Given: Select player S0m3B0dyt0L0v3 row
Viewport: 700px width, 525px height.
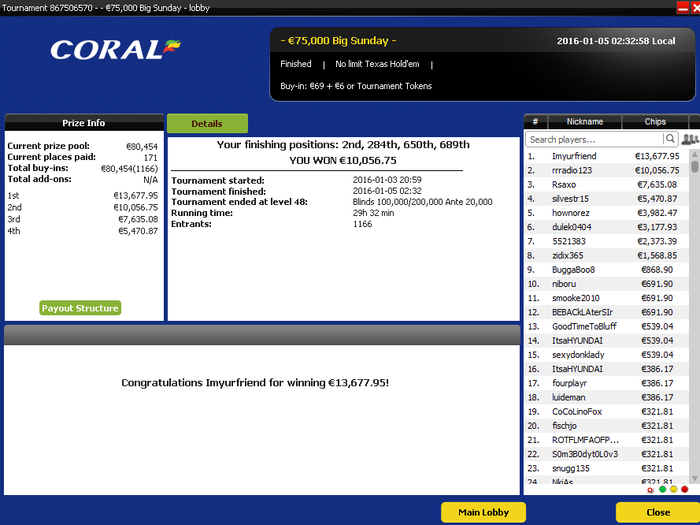Looking at the screenshot, I should (x=607, y=454).
